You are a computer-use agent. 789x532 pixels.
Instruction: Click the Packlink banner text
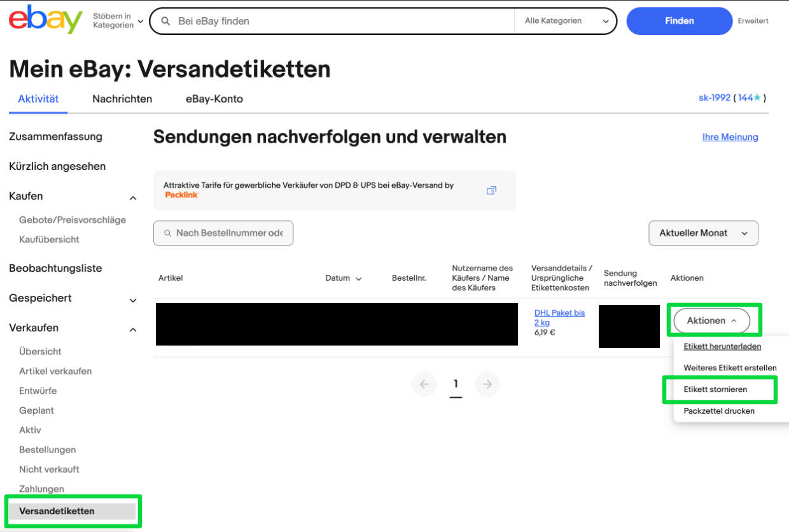tap(309, 190)
